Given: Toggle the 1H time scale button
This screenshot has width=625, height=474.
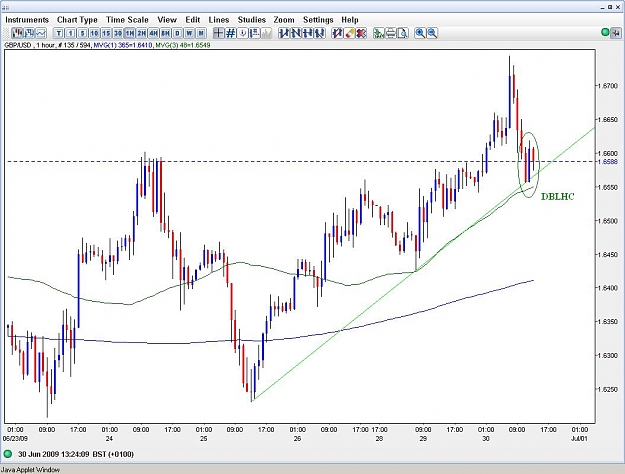Looking at the screenshot, I should click(130, 33).
